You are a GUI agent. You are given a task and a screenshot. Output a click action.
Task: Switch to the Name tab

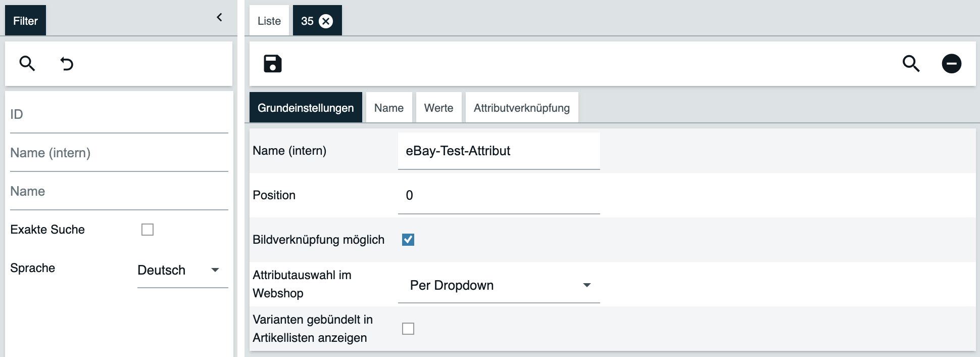388,108
